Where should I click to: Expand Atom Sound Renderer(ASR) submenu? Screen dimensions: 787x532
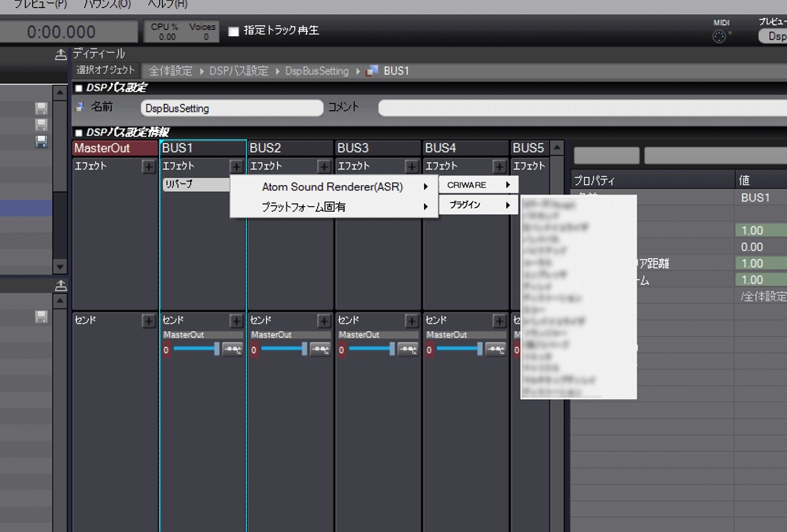334,187
